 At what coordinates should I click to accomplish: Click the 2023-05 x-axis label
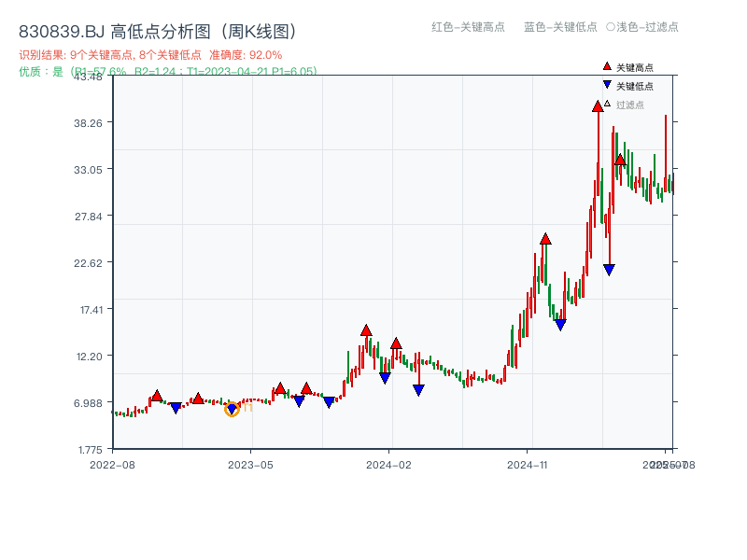pyautogui.click(x=250, y=462)
